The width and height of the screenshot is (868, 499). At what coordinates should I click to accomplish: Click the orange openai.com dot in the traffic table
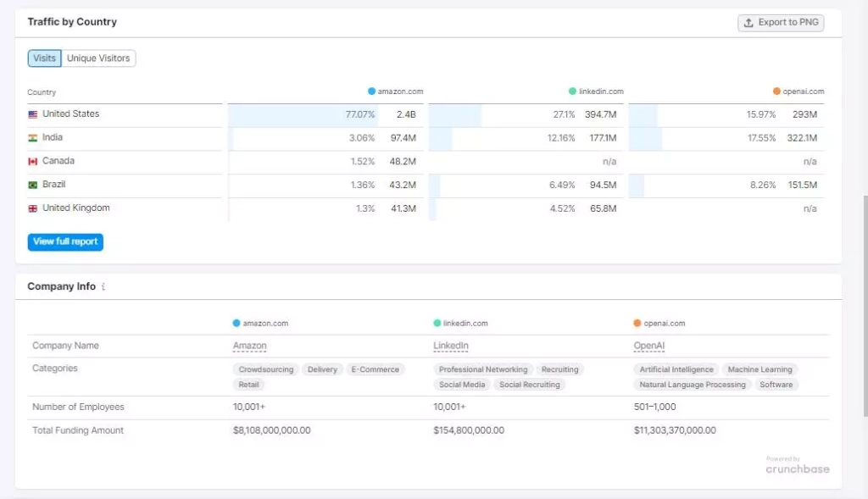point(776,91)
